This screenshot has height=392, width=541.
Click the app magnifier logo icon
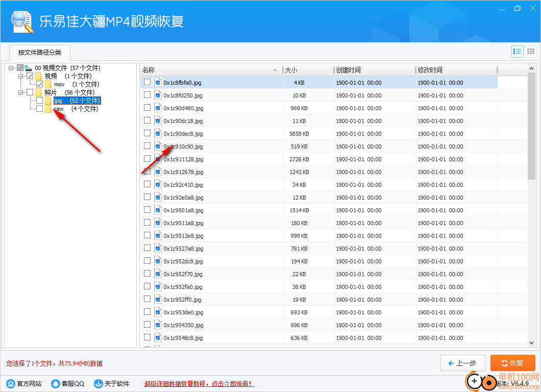coord(22,22)
